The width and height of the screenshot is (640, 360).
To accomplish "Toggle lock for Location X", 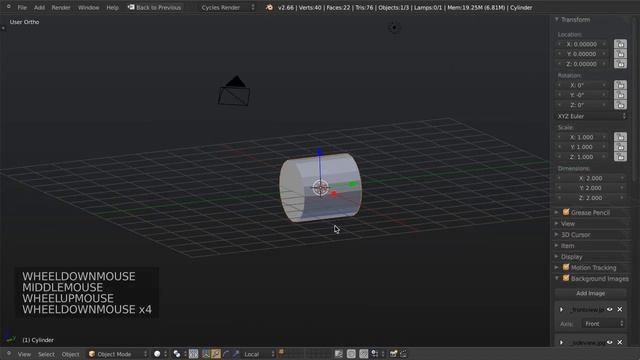I will point(620,44).
